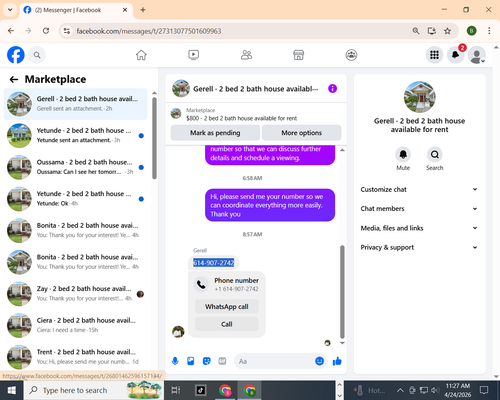Click the Windows taskbar search box
The image size is (500, 400).
[93, 390]
